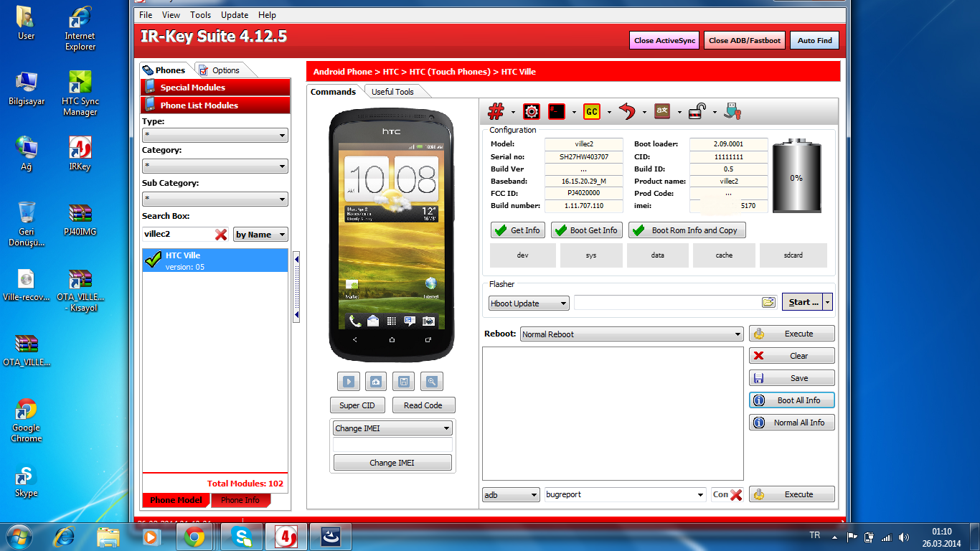Image resolution: width=980 pixels, height=551 pixels.
Task: Click the yellow GC toolbar icon
Action: tap(592, 111)
